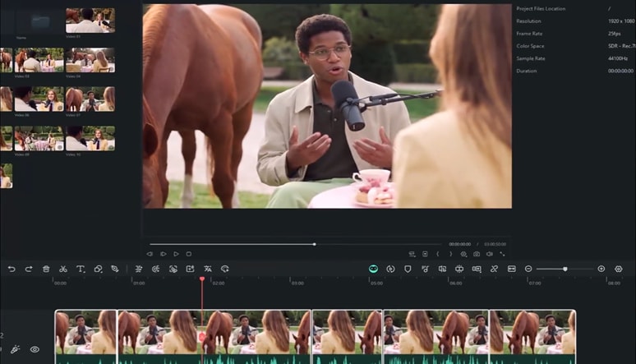The width and height of the screenshot is (636, 364).
Task: Expand preview to fullscreen
Action: coord(502,254)
